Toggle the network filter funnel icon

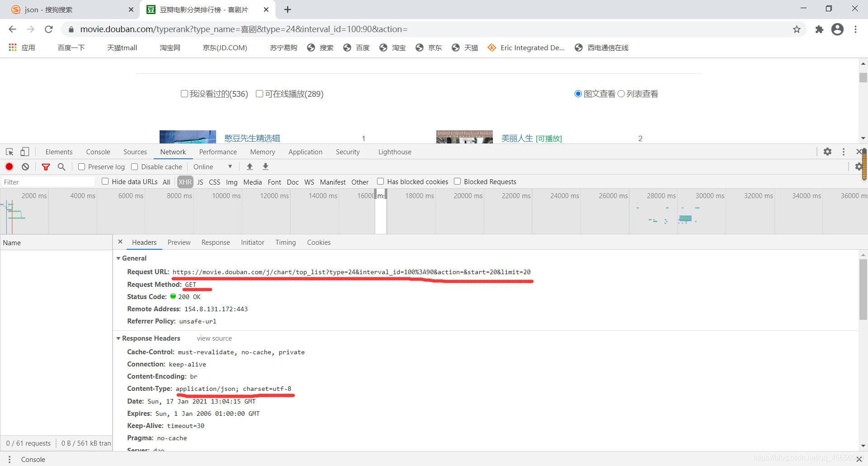point(46,167)
